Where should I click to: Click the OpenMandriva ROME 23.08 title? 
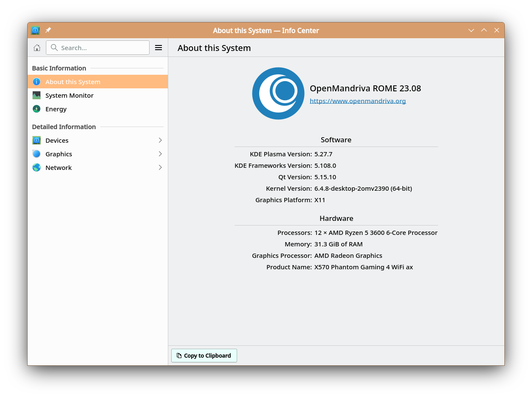(x=365, y=88)
